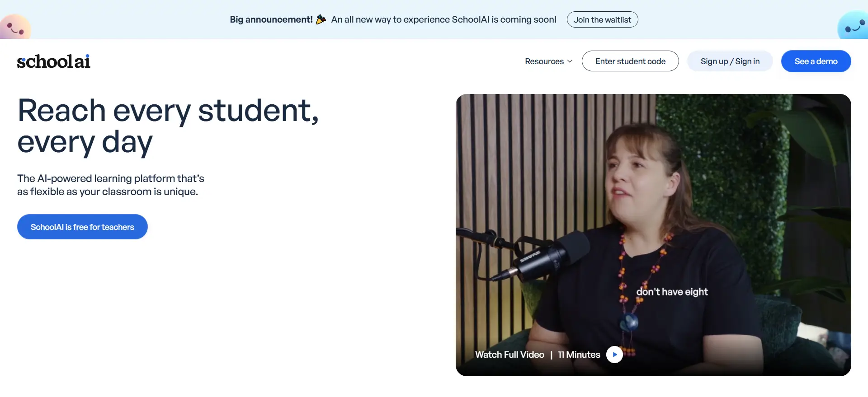The height and width of the screenshot is (397, 868).
Task: Click the "coming soon" announcement sentence
Action: click(x=443, y=19)
